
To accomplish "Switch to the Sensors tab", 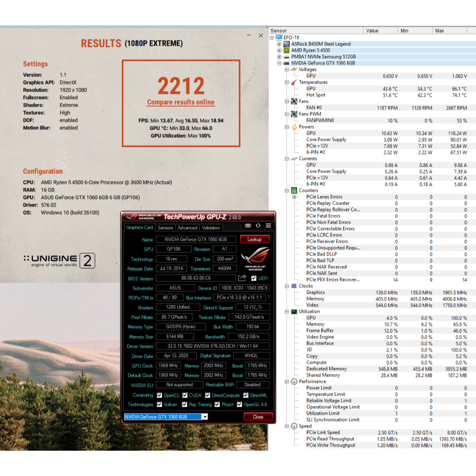I will 165,228.
